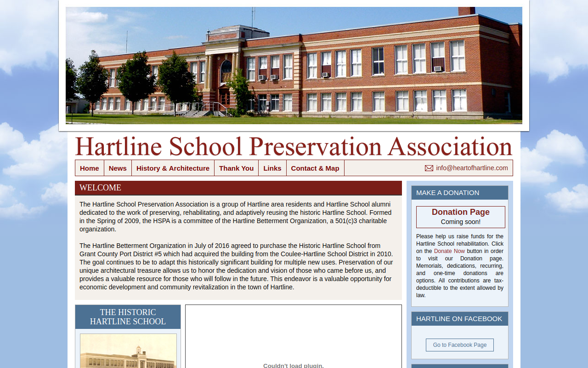
Task: Follow the Donate Now link
Action: (x=449, y=251)
